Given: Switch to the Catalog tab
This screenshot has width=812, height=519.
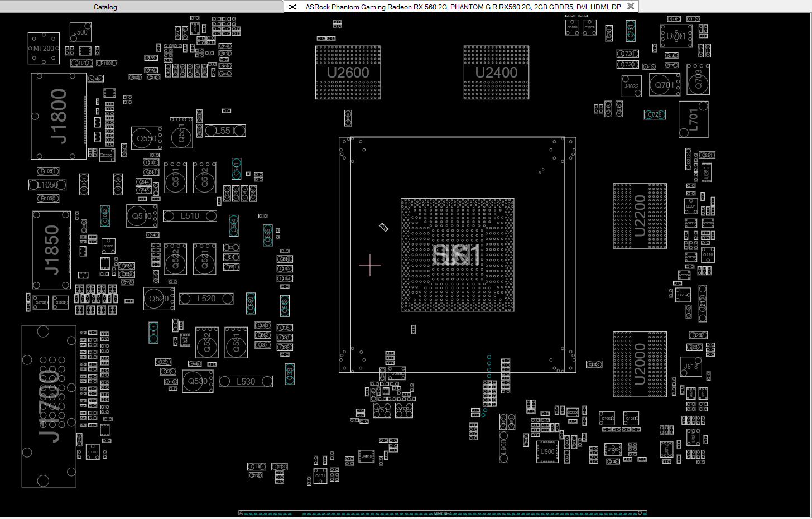Looking at the screenshot, I should [105, 7].
